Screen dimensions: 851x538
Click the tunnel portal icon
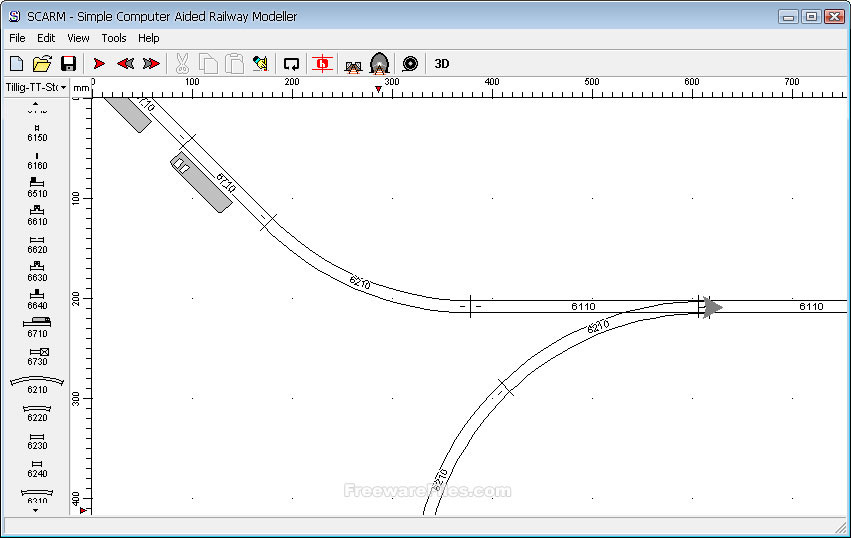coord(379,63)
